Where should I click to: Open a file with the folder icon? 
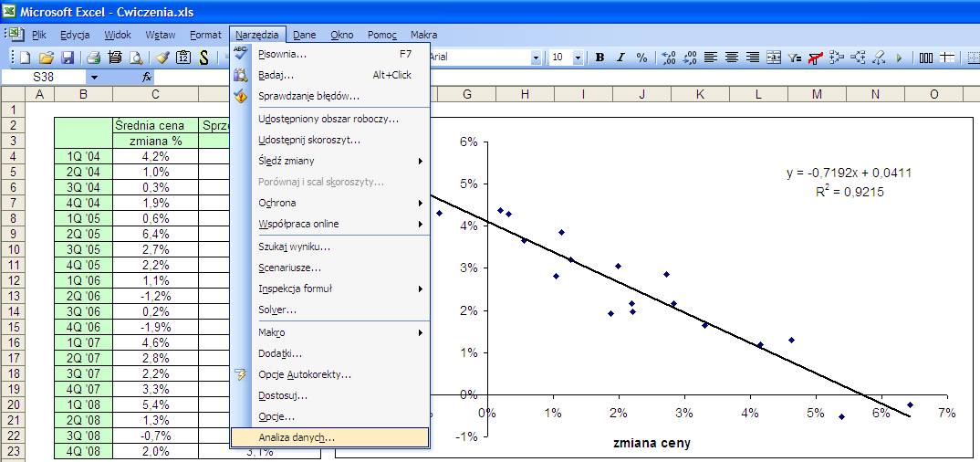pyautogui.click(x=46, y=58)
